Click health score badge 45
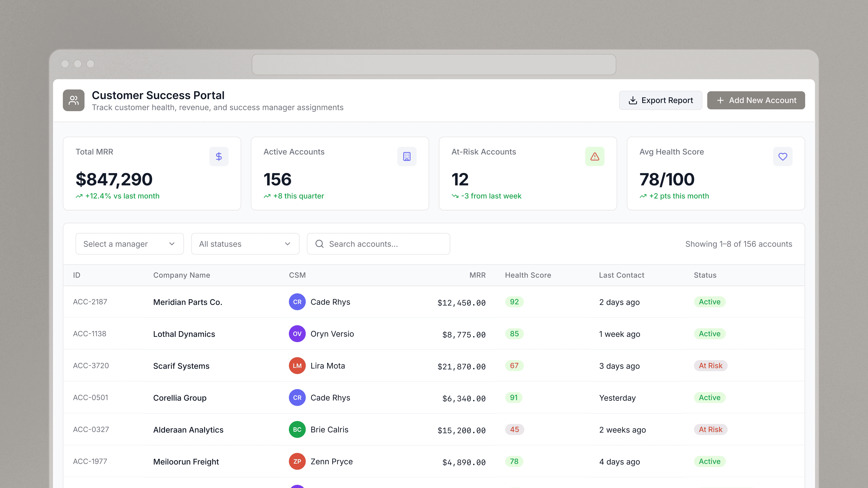The height and width of the screenshot is (488, 868). (514, 429)
